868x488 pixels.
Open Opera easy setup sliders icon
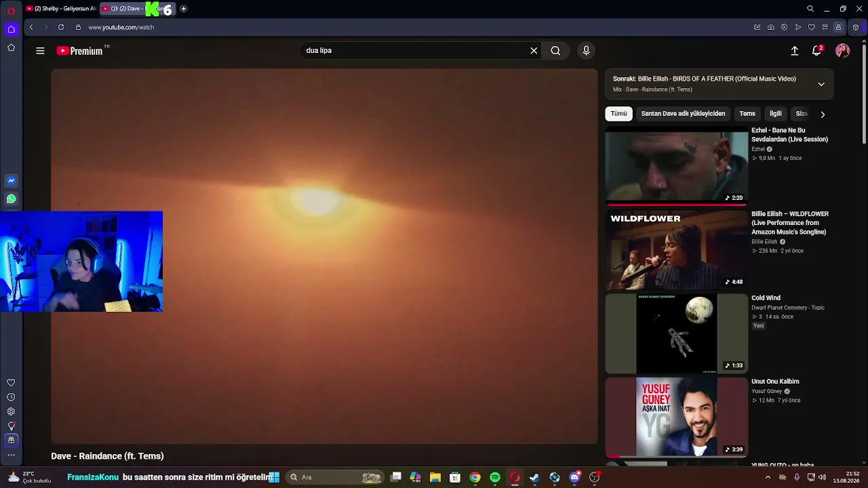(825, 27)
